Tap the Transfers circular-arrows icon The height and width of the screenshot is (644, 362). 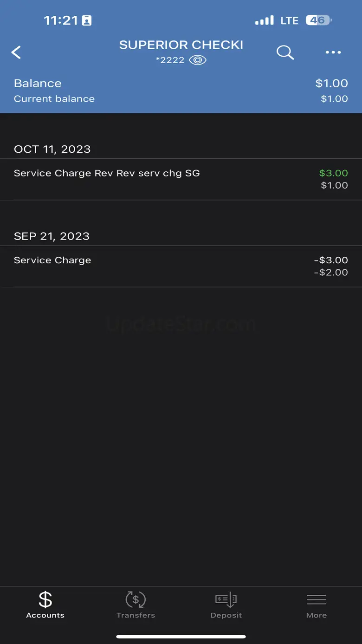[136, 599]
